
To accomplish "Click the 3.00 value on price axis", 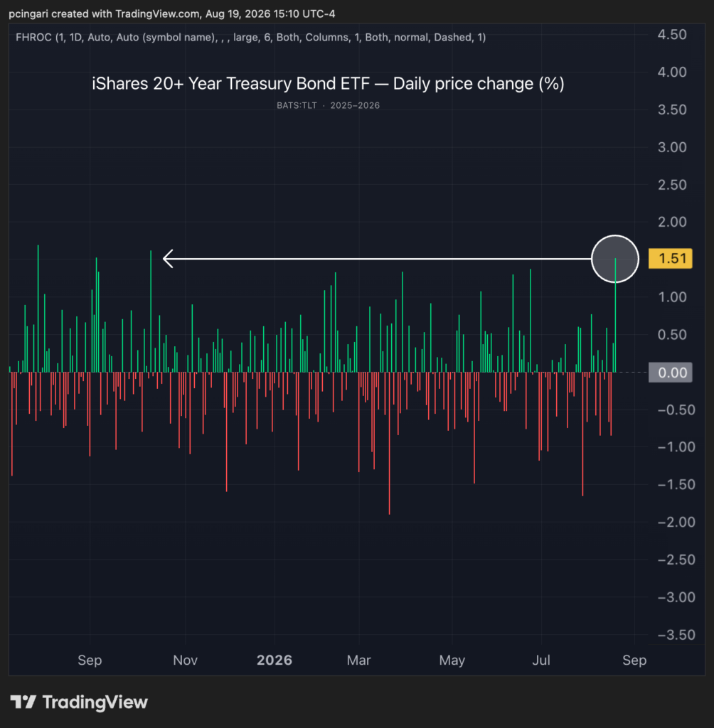I will [672, 147].
